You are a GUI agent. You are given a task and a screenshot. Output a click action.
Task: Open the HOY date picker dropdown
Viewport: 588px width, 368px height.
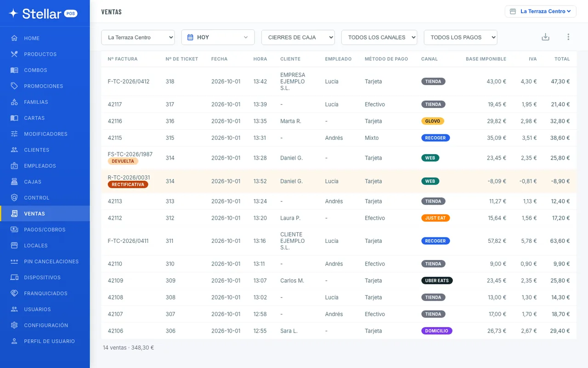tap(218, 37)
